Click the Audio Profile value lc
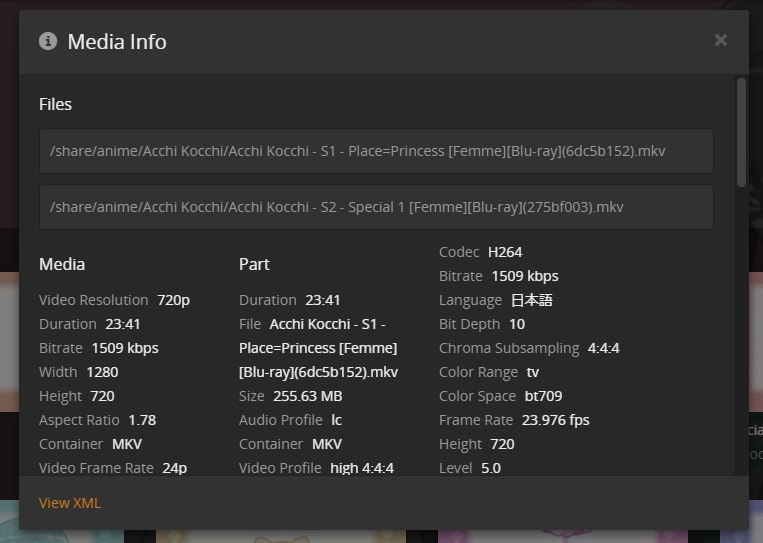This screenshot has height=543, width=763. [336, 420]
